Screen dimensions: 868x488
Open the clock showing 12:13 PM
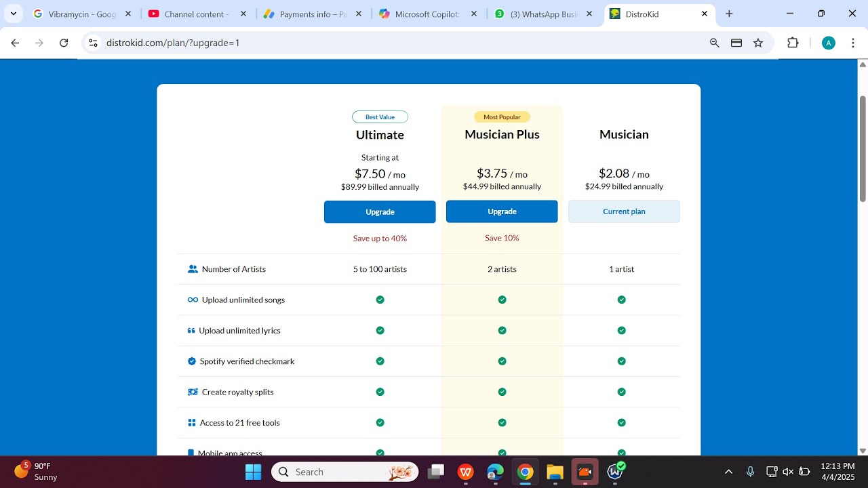(837, 472)
